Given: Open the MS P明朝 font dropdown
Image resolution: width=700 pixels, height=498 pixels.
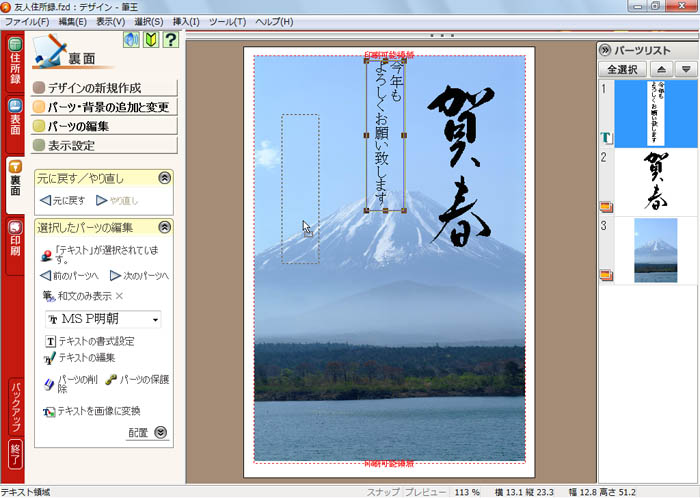Looking at the screenshot, I should point(155,320).
